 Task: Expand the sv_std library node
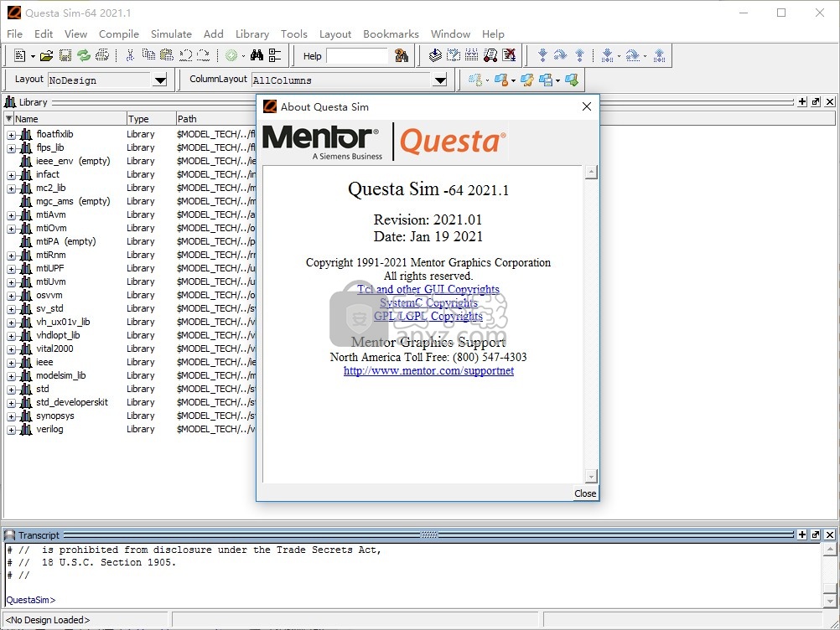[x=11, y=309]
